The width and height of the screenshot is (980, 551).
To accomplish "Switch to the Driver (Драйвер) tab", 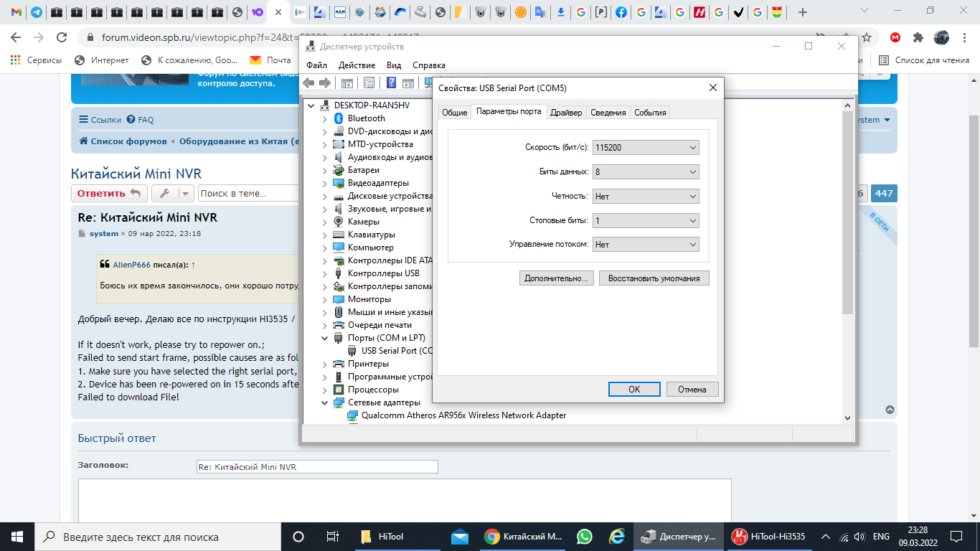I will click(x=566, y=113).
